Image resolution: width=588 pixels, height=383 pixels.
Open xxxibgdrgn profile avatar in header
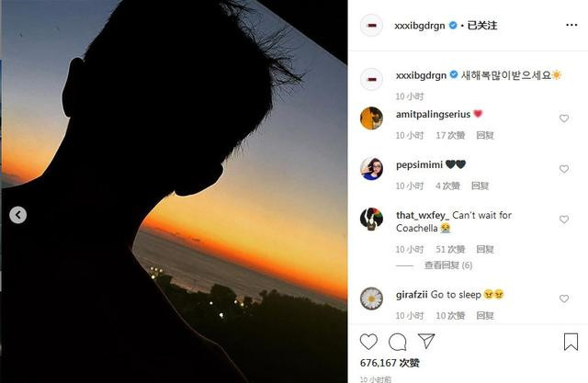coord(371,26)
